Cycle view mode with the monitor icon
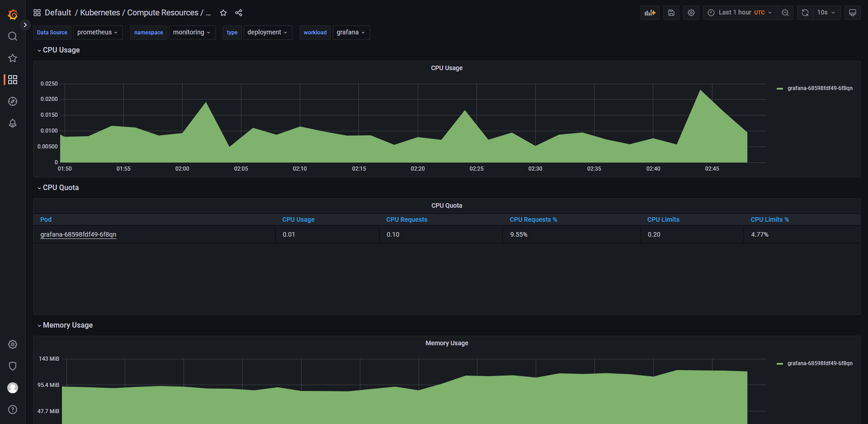The height and width of the screenshot is (424, 868). (853, 13)
